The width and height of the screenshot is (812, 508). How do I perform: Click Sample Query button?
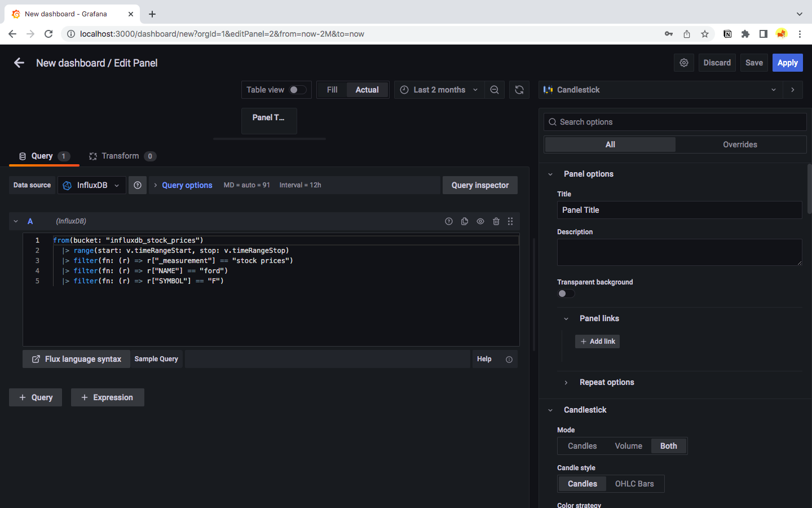[x=156, y=359]
